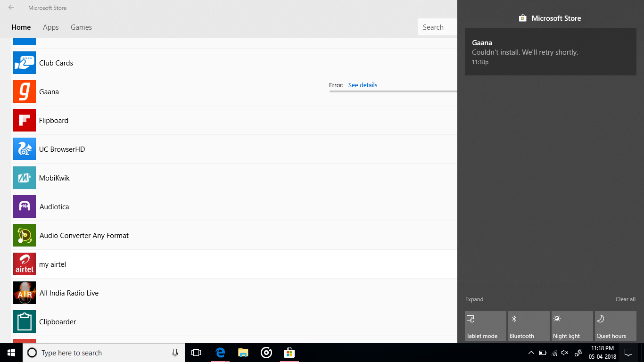The image size is (644, 362).
Task: Open Task View from the taskbar
Action: 196,353
